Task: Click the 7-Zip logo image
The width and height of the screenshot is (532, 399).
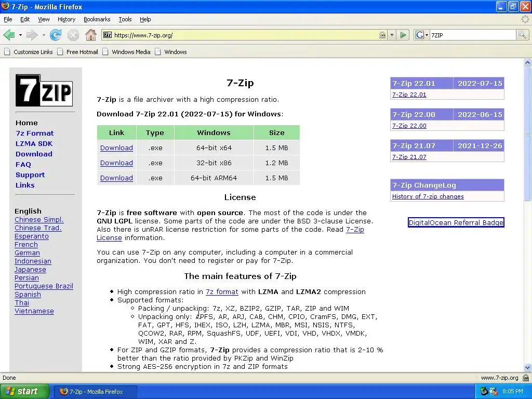Action: [x=44, y=90]
